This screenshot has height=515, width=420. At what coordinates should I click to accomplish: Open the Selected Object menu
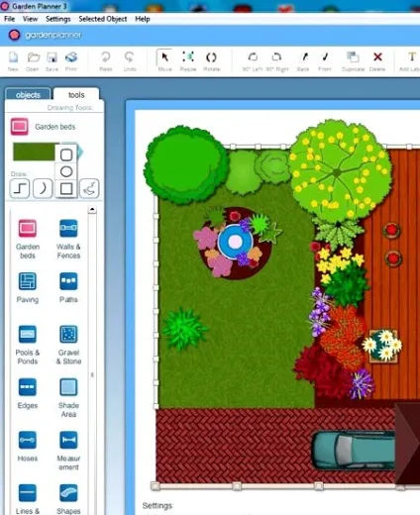pyautogui.click(x=103, y=19)
